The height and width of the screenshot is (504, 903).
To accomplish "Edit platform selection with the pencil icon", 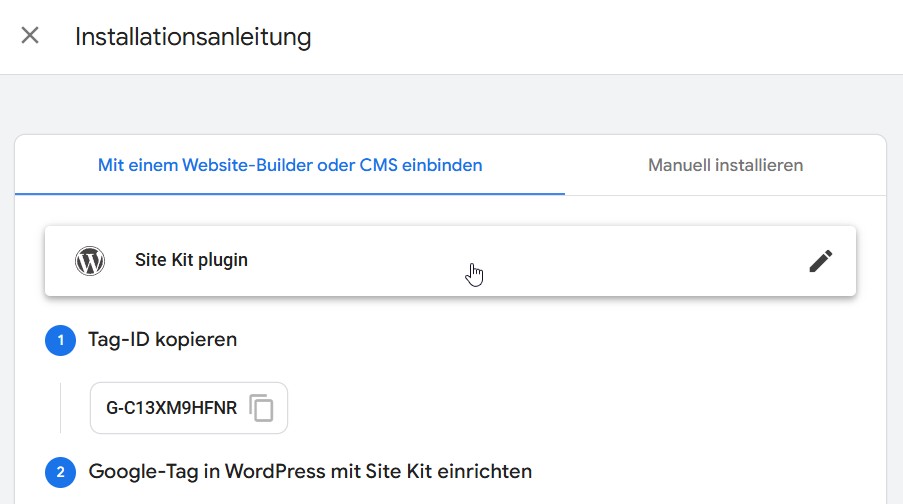I will click(821, 261).
